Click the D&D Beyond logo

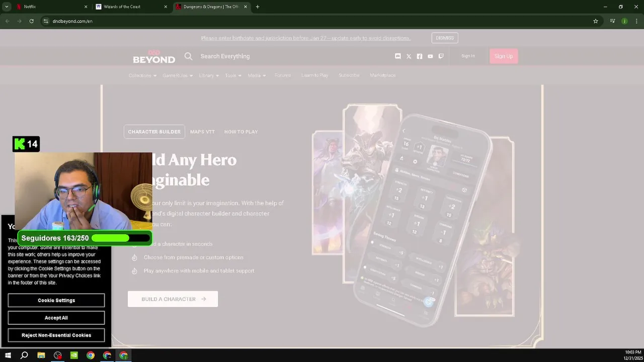tap(154, 56)
